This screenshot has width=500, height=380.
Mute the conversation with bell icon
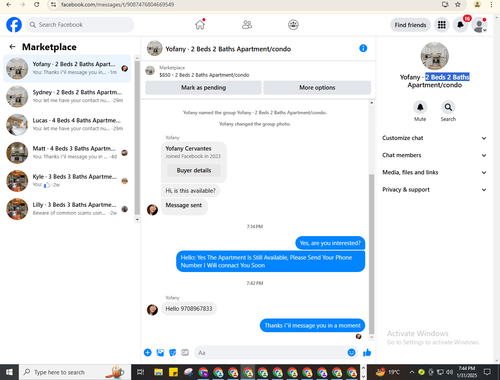420,107
